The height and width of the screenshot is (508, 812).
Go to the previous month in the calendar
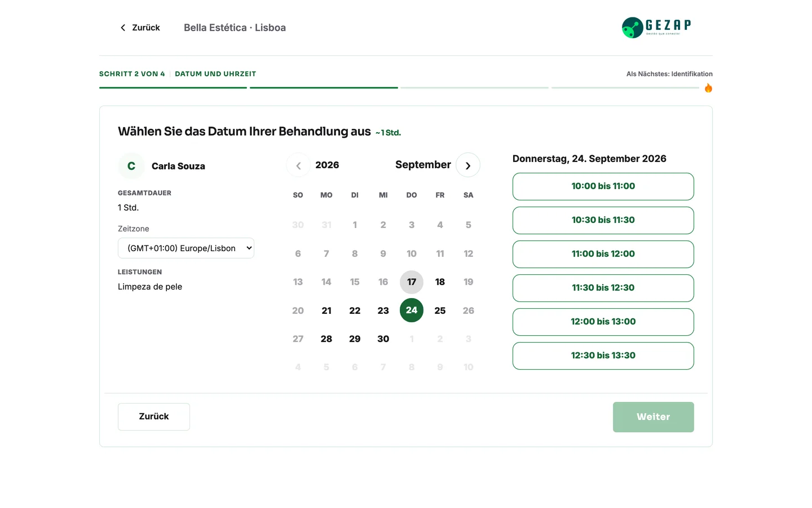pos(298,165)
